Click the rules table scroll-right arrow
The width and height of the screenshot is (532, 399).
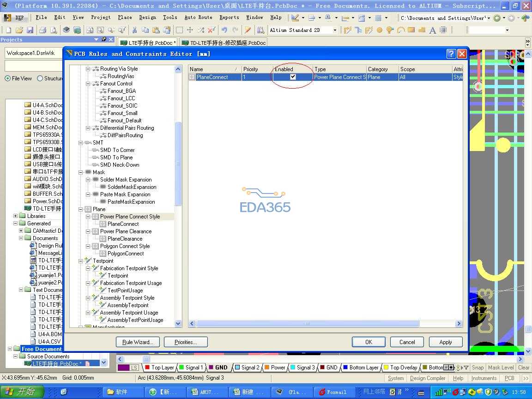pos(459,324)
